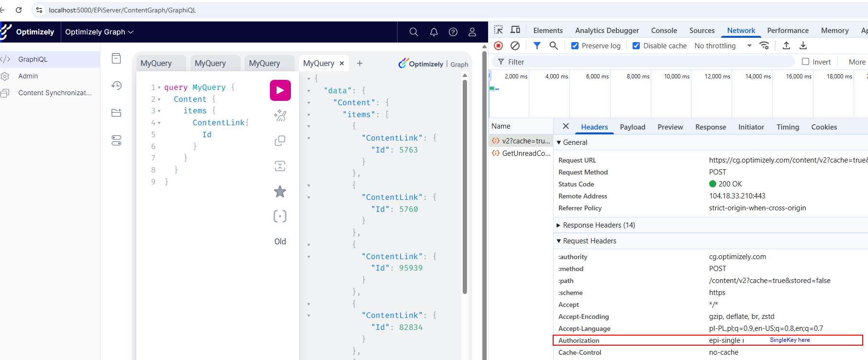This screenshot has height=360, width=868.
Task: Open search in Network panel
Action: click(554, 46)
